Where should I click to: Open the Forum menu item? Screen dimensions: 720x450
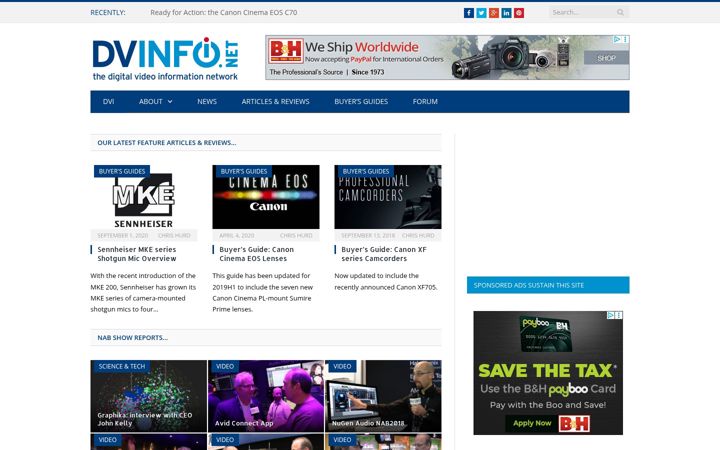(425, 101)
